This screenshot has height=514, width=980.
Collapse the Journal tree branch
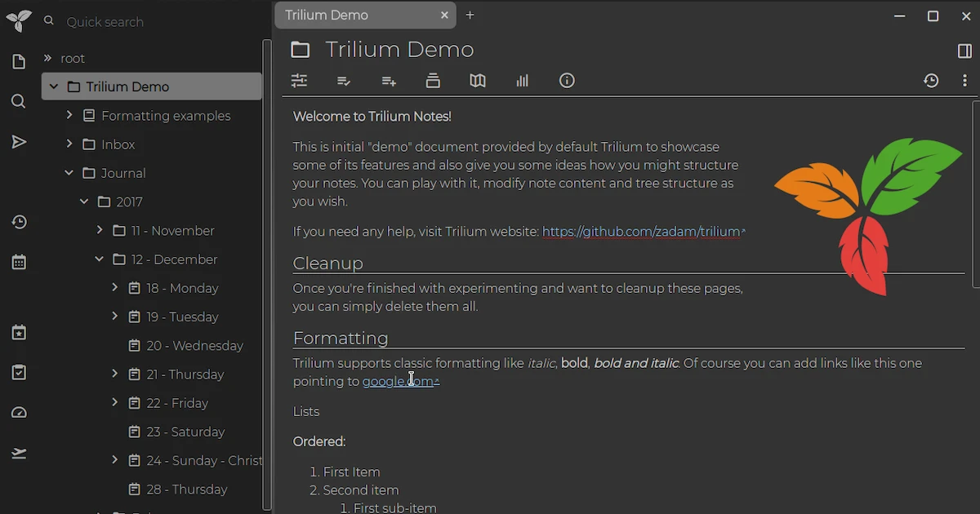tap(69, 173)
